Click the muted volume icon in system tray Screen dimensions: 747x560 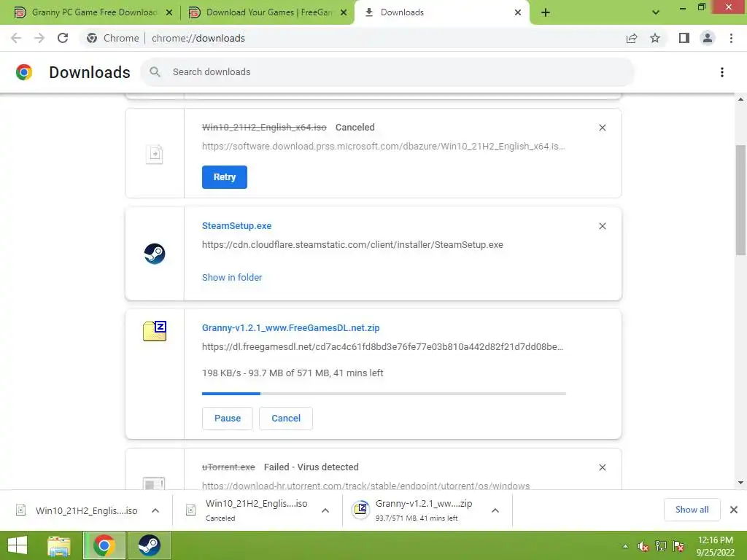[643, 546]
